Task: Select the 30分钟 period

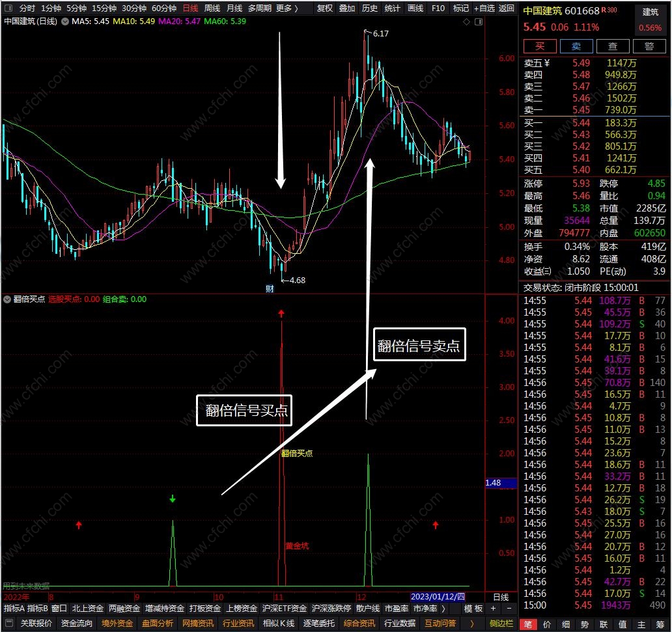Action: [134, 8]
